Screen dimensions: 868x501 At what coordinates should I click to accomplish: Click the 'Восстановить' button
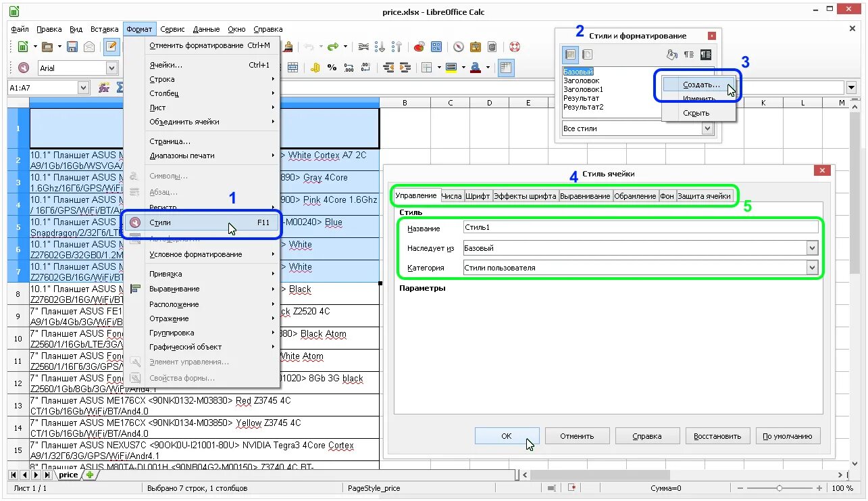point(717,436)
